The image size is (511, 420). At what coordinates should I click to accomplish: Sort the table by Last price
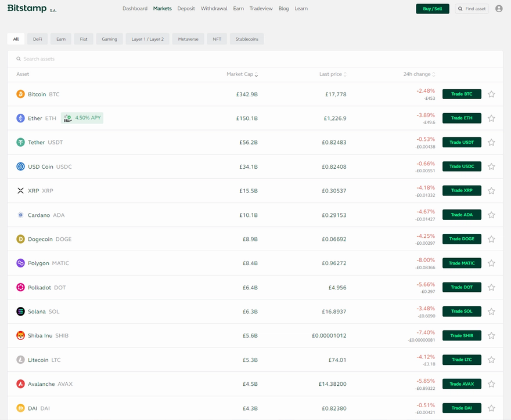(x=332, y=74)
